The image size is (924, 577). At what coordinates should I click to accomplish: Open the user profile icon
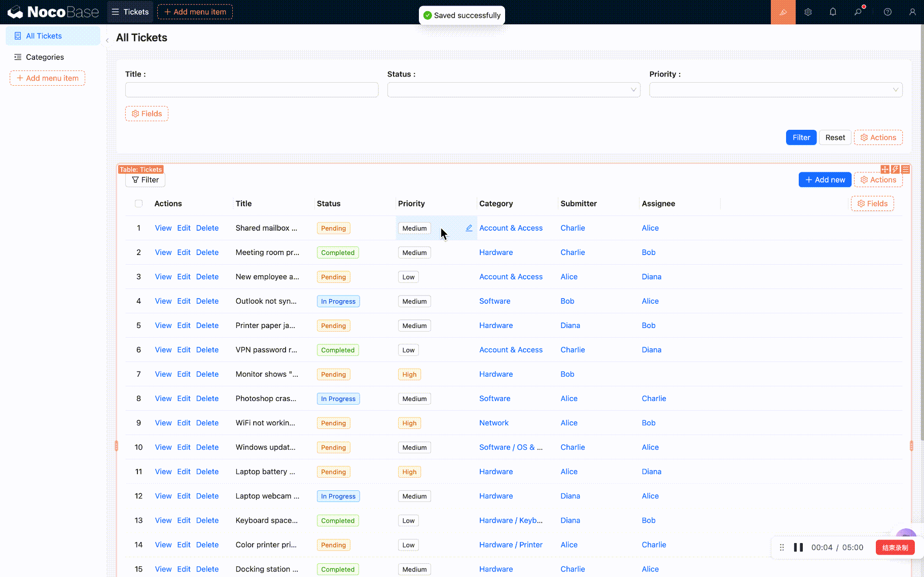point(912,12)
